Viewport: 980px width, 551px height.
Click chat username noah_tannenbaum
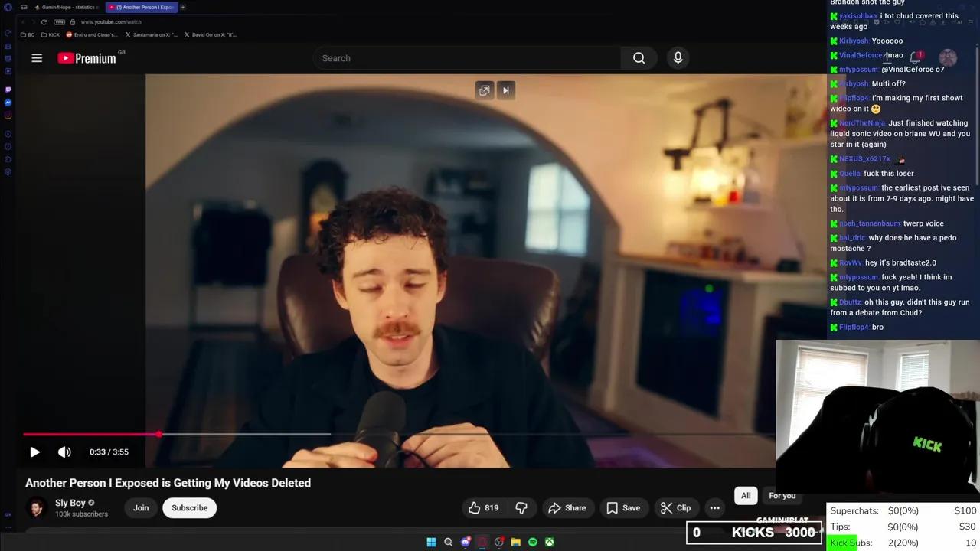(869, 223)
